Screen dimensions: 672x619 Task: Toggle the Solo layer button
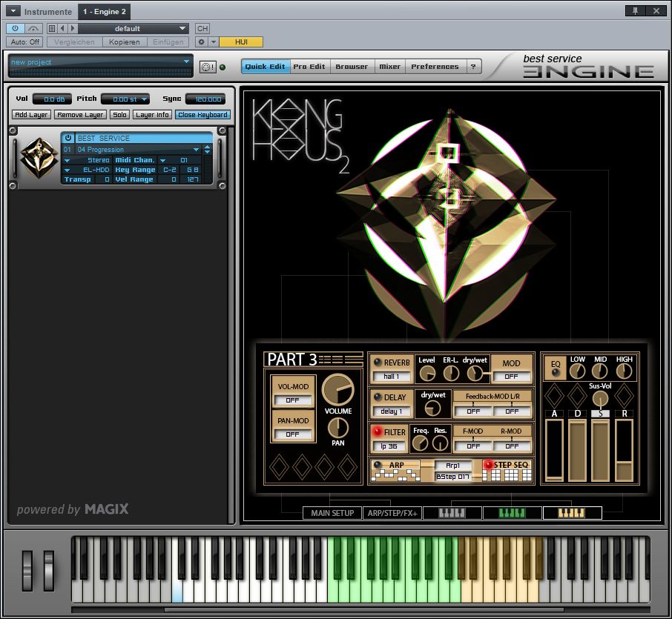(119, 115)
